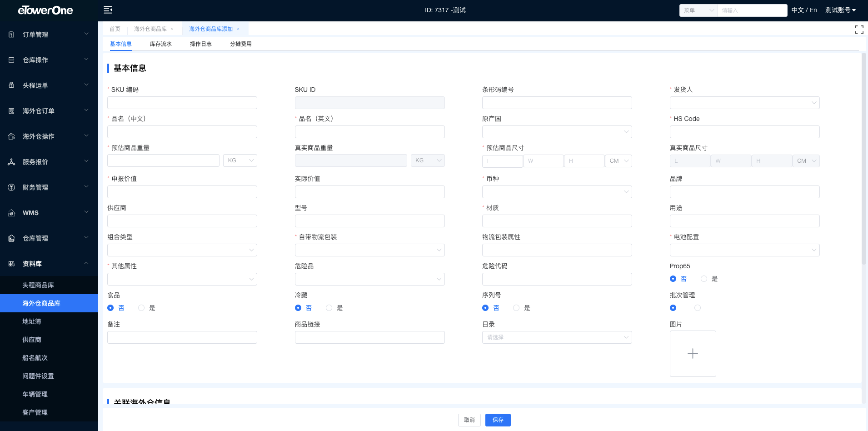This screenshot has width=868, height=431.
Task: Click the WMS icon in sidebar
Action: tap(12, 213)
